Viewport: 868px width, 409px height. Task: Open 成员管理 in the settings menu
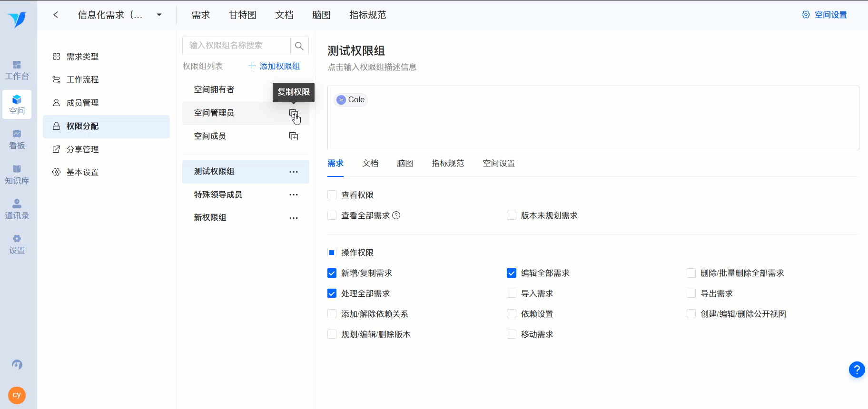pyautogui.click(x=106, y=103)
